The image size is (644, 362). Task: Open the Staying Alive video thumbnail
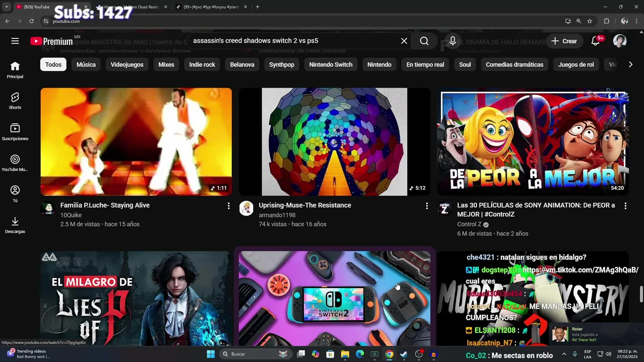(x=136, y=142)
